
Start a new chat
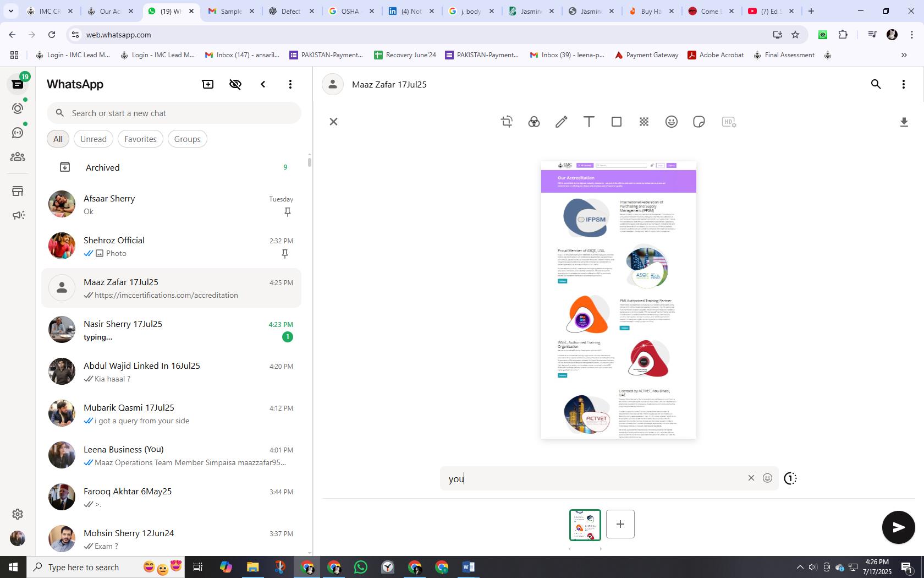(x=208, y=84)
